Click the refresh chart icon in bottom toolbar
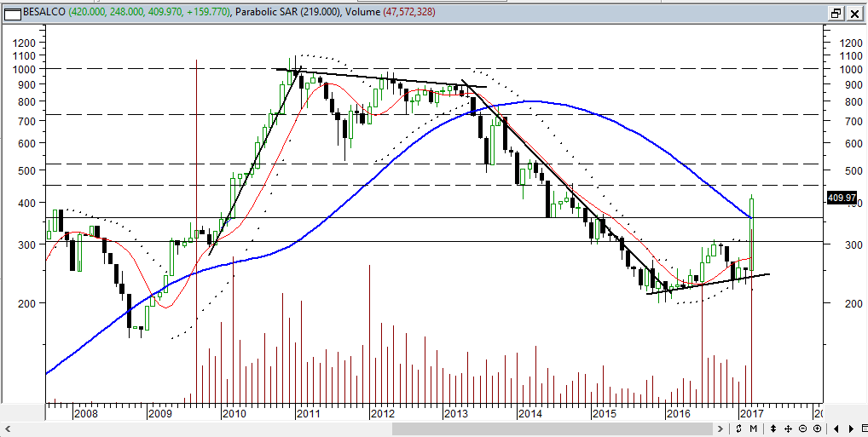Image resolution: width=868 pixels, height=437 pixels. click(x=739, y=428)
